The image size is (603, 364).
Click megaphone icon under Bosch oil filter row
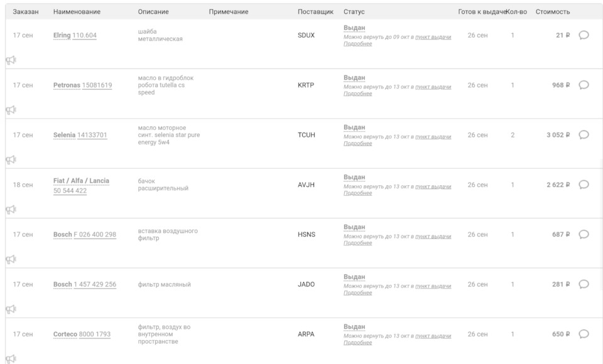(11, 309)
